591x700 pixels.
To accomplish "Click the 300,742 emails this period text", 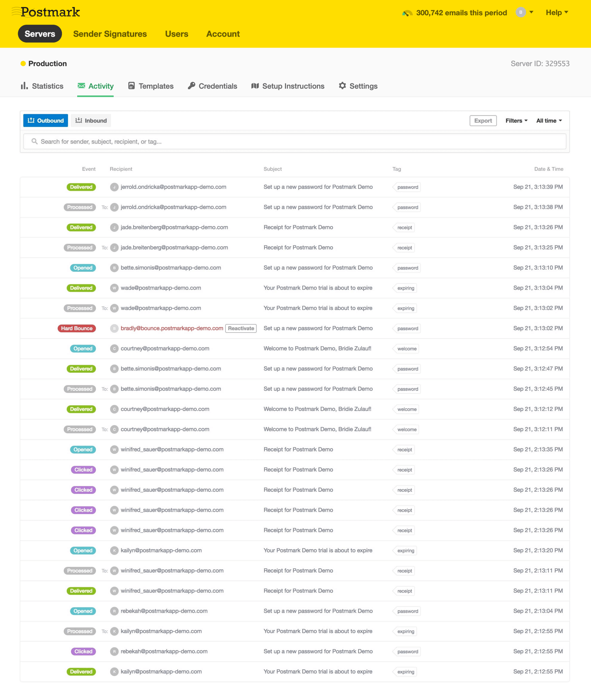I will coord(461,13).
